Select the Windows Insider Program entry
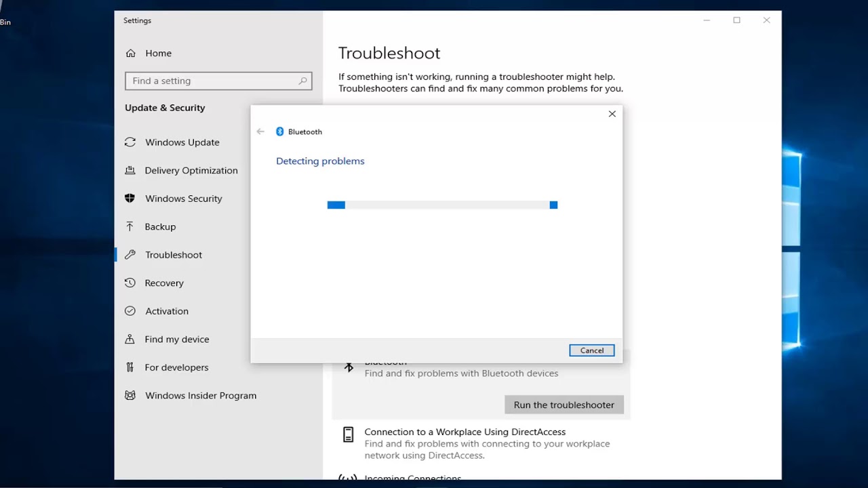 (x=201, y=395)
